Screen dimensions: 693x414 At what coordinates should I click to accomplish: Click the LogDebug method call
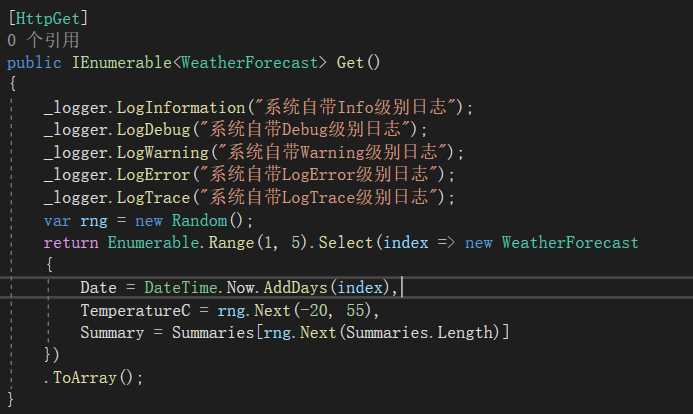pos(153,129)
